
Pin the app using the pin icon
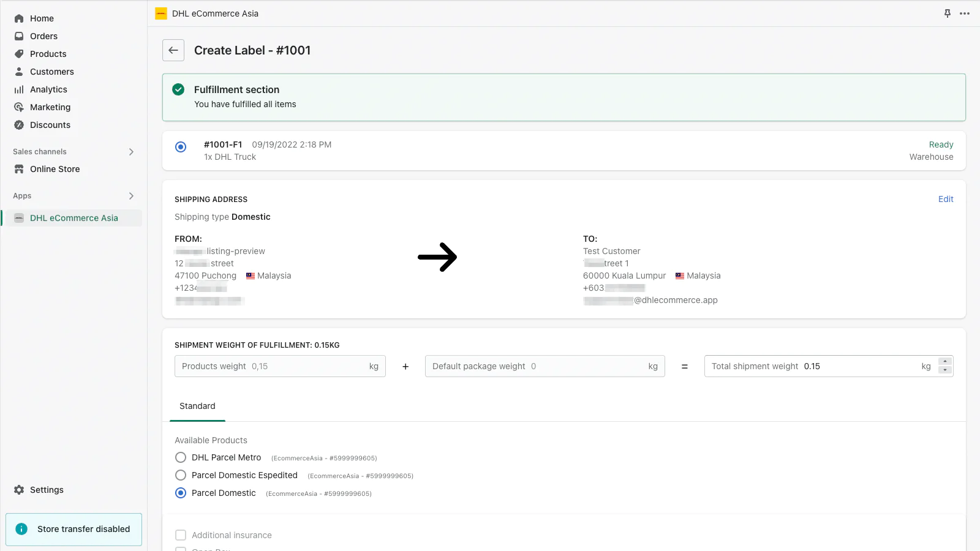[x=948, y=13]
